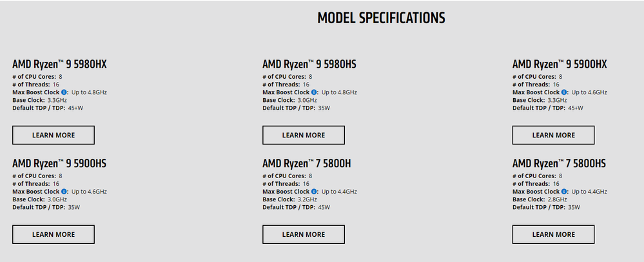The height and width of the screenshot is (262, 644).
Task: Select the AMD Ryzen 7 5800HS heading
Action: pos(559,164)
